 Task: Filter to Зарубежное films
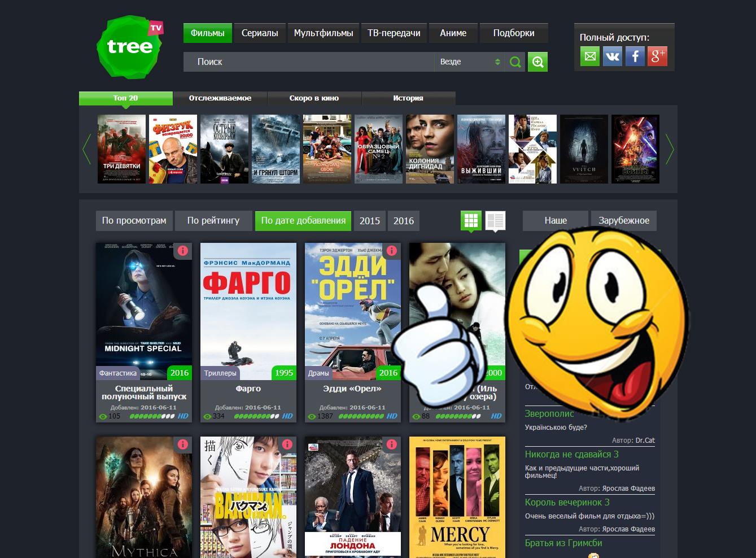click(624, 221)
